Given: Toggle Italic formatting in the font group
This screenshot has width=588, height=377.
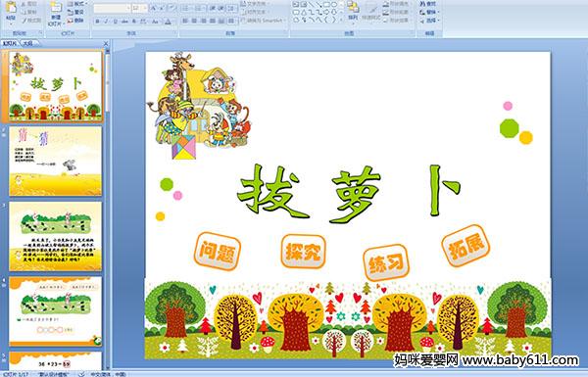Looking at the screenshot, I should 106,22.
